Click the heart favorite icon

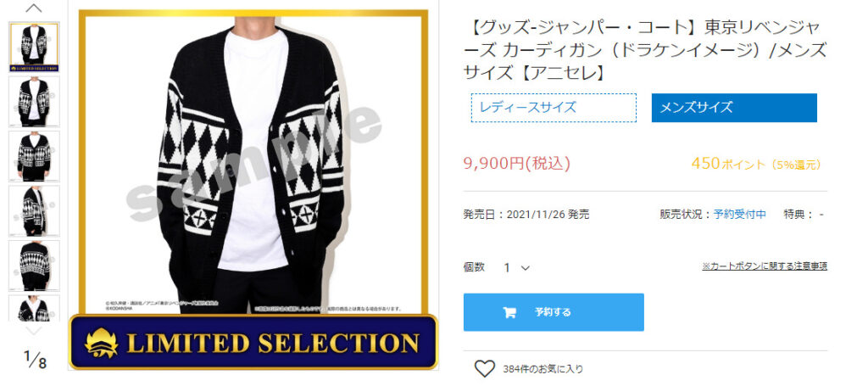(x=484, y=369)
